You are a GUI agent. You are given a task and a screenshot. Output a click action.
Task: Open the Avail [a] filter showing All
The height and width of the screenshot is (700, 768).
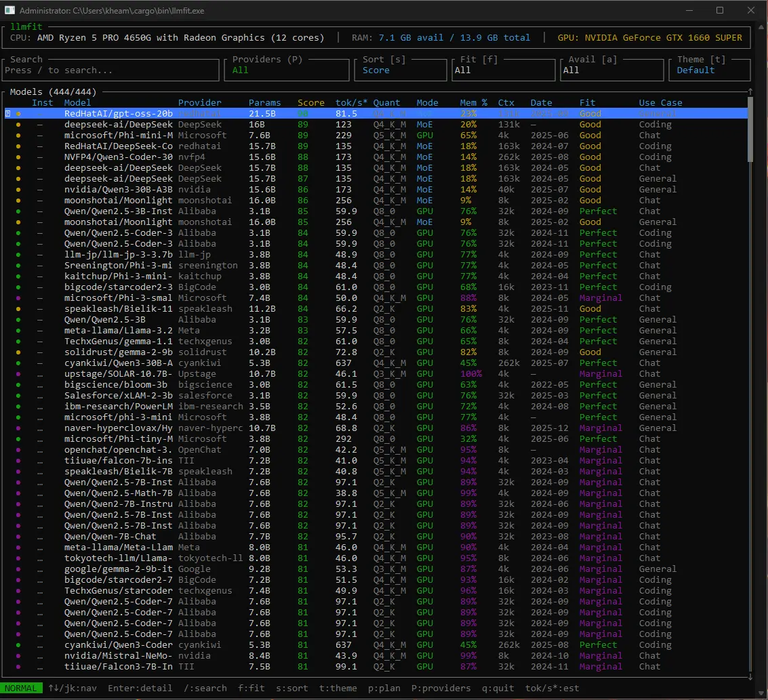612,70
